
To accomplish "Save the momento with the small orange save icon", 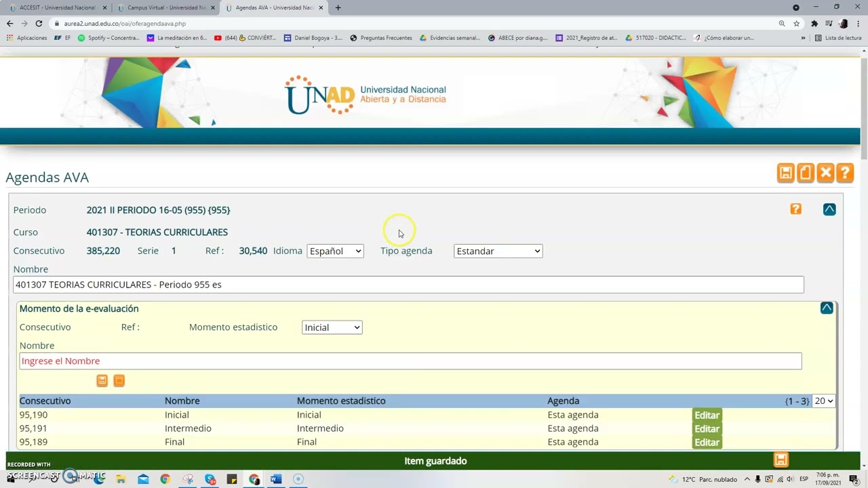I will click(x=102, y=381).
